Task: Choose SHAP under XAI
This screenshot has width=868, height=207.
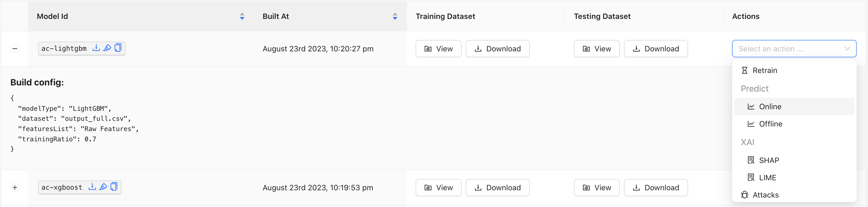Action: (x=769, y=160)
